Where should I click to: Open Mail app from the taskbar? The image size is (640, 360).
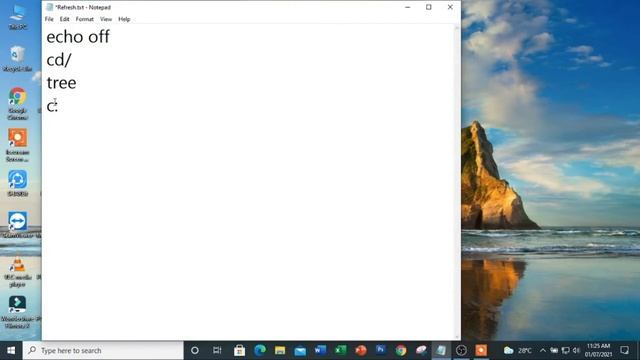tap(300, 350)
